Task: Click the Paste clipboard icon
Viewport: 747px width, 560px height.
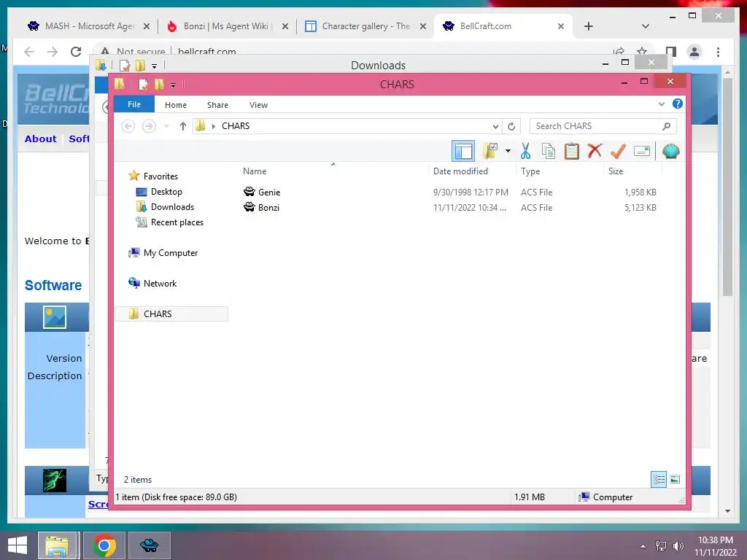Action: click(x=571, y=151)
